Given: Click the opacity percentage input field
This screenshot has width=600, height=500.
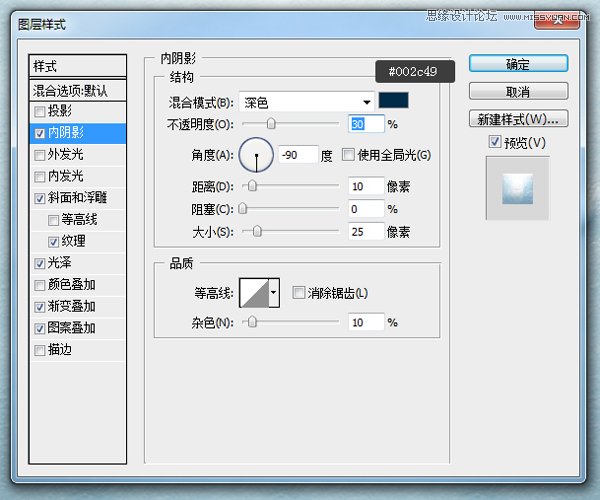Looking at the screenshot, I should coord(366,124).
